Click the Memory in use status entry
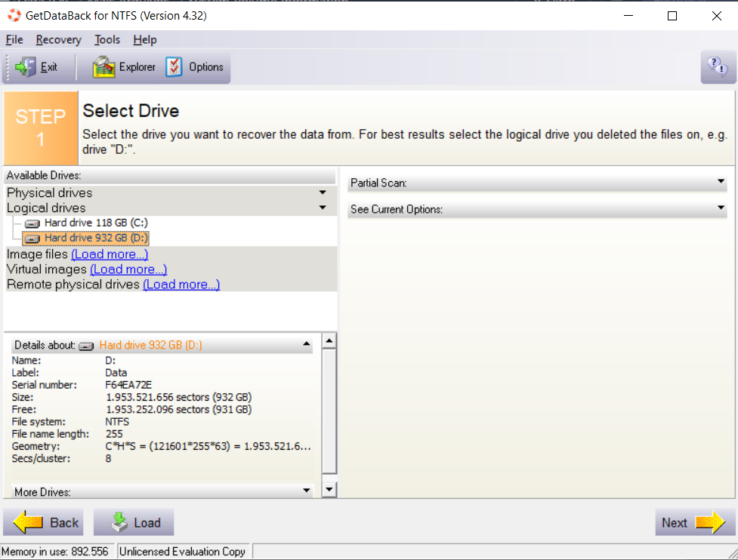738x560 pixels. pos(55,552)
